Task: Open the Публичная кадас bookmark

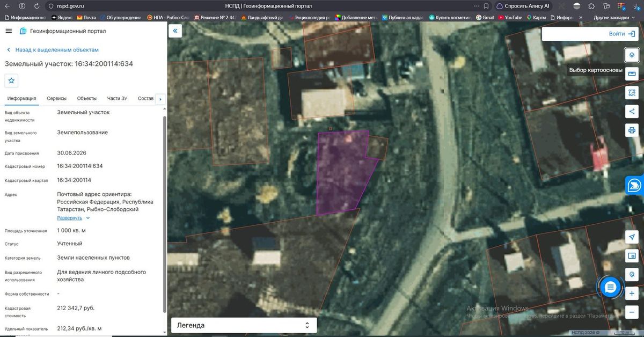Action: click(x=402, y=17)
